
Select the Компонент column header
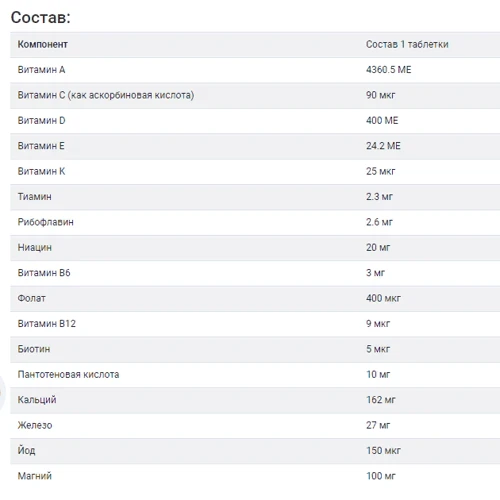coord(42,44)
